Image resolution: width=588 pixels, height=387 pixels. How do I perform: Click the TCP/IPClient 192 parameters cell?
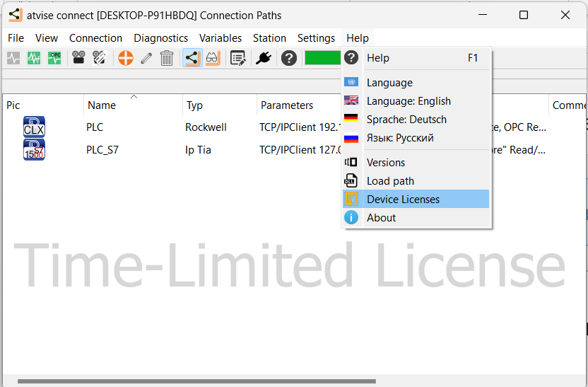point(300,127)
